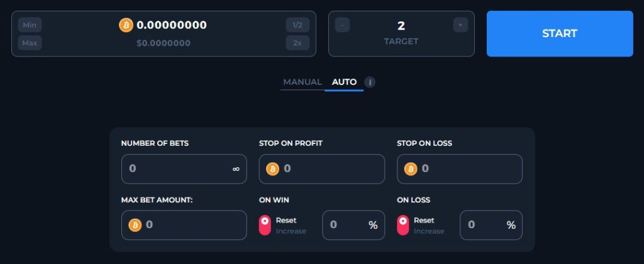This screenshot has height=264, width=644.
Task: Click the Bitcoin icon in Max Bet Amount
Action: click(x=135, y=225)
